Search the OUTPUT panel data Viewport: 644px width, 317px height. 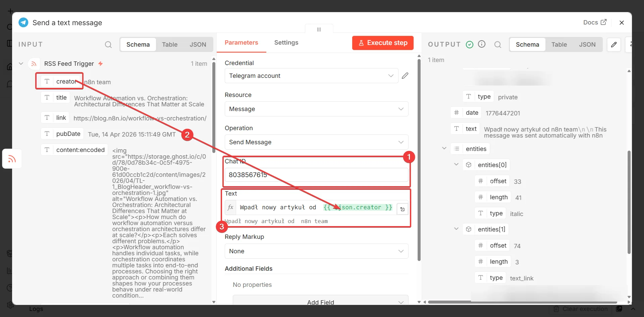coord(498,45)
